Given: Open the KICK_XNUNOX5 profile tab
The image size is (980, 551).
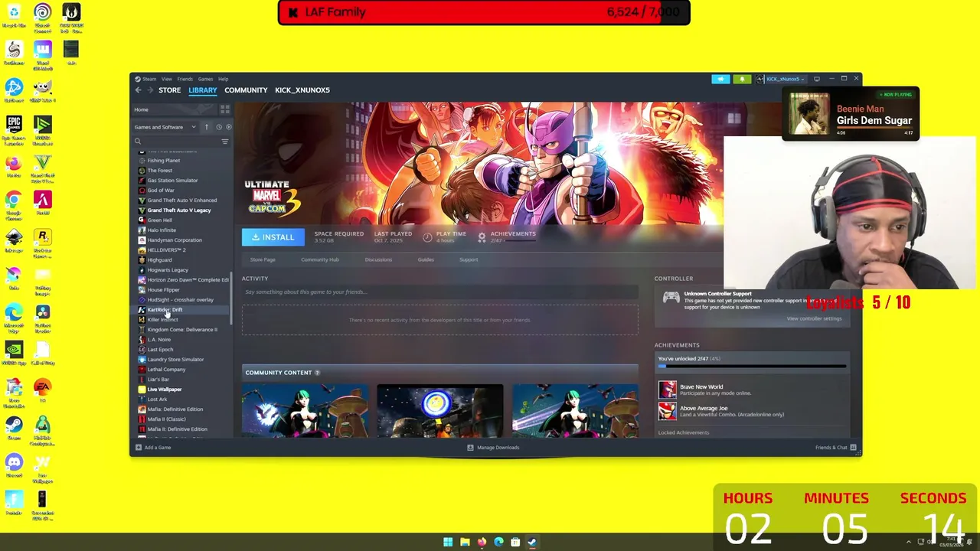Looking at the screenshot, I should [302, 90].
